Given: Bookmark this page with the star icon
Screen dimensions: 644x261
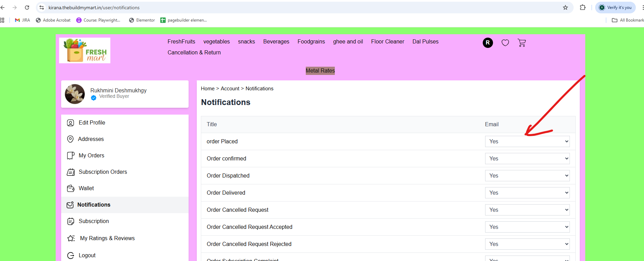Looking at the screenshot, I should click(565, 8).
